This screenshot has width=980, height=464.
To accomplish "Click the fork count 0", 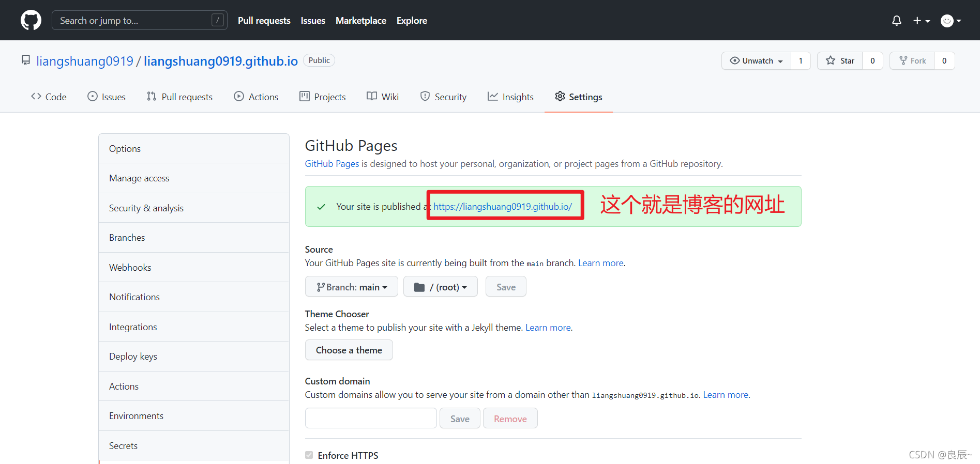I will tap(944, 60).
